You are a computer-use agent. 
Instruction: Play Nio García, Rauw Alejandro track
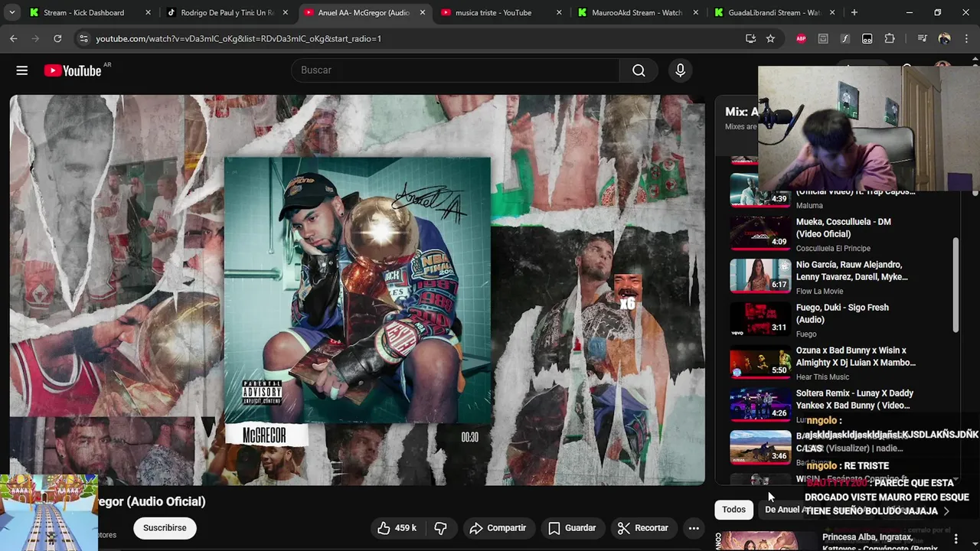click(851, 271)
